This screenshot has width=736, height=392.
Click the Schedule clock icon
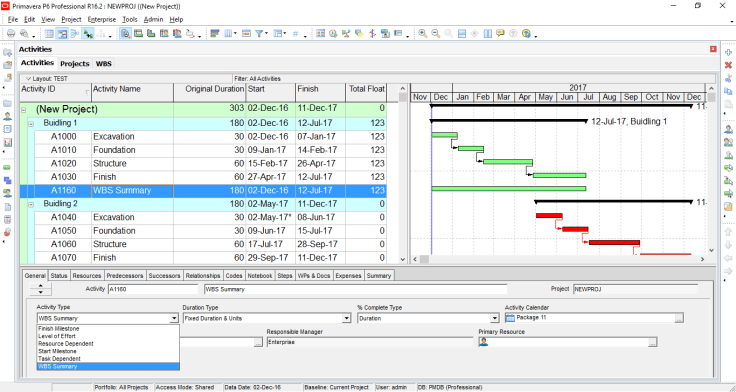coord(333,33)
